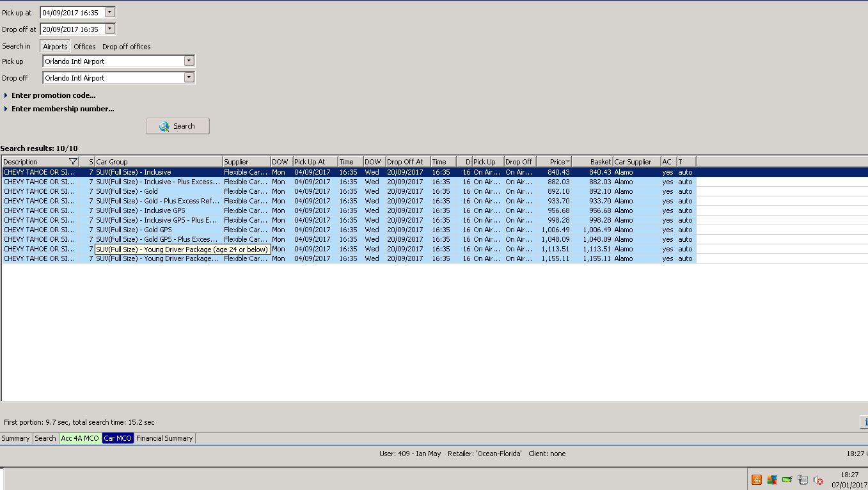The height and width of the screenshot is (490, 868).
Task: Select the Offices search option
Action: pyautogui.click(x=84, y=47)
